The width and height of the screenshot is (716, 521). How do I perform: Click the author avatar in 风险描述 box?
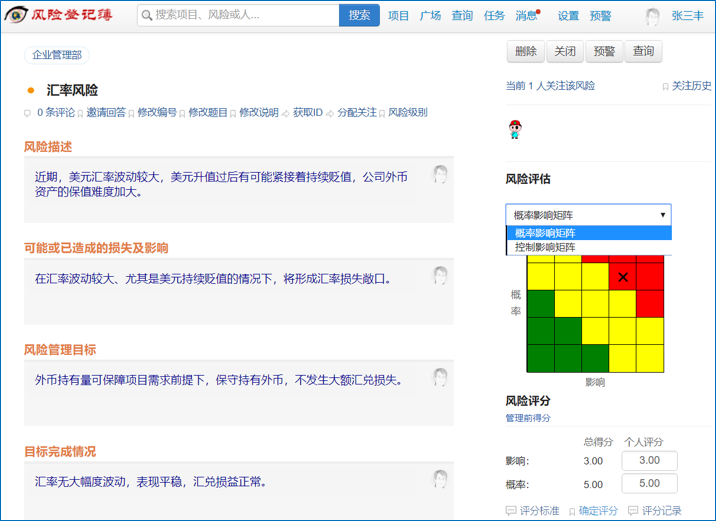pos(440,174)
